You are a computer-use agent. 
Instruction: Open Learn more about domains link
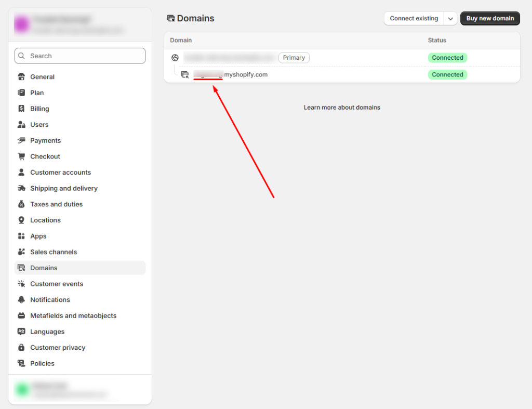tap(342, 108)
